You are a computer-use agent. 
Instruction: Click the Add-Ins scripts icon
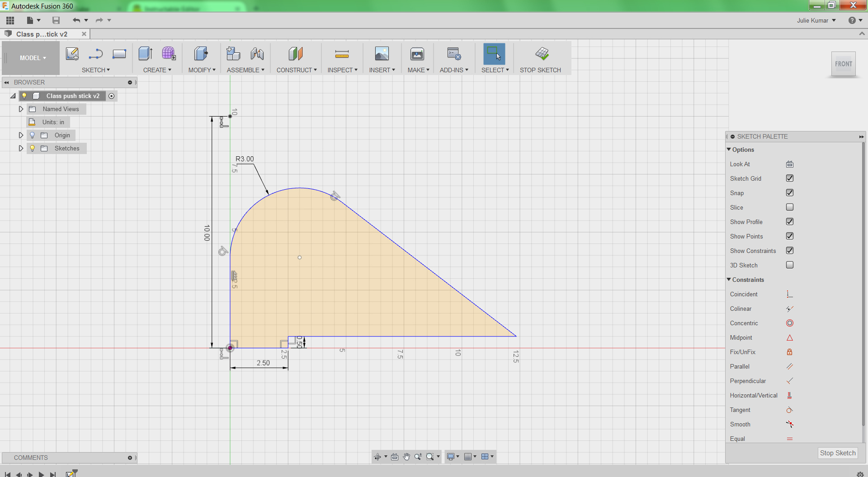click(x=453, y=54)
